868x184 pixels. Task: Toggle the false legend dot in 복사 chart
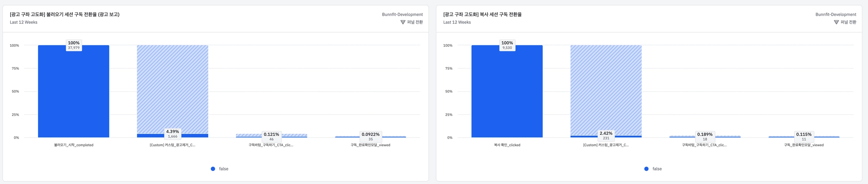646,169
